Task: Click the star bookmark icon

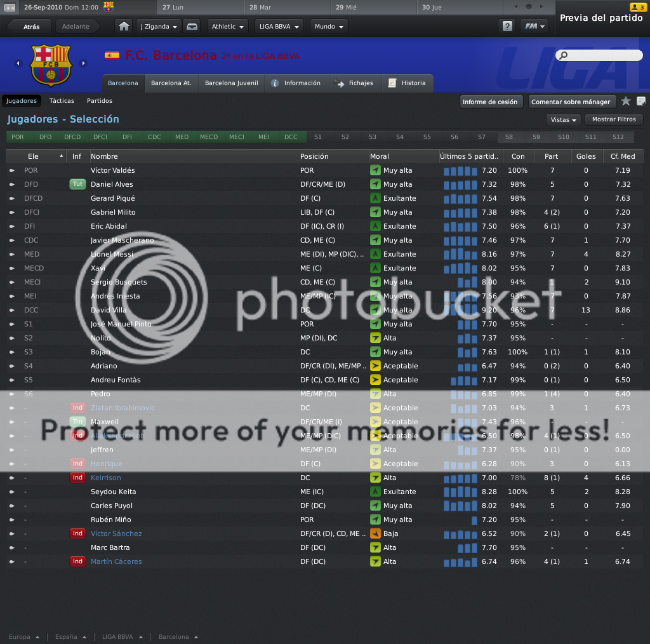Action: click(x=625, y=101)
